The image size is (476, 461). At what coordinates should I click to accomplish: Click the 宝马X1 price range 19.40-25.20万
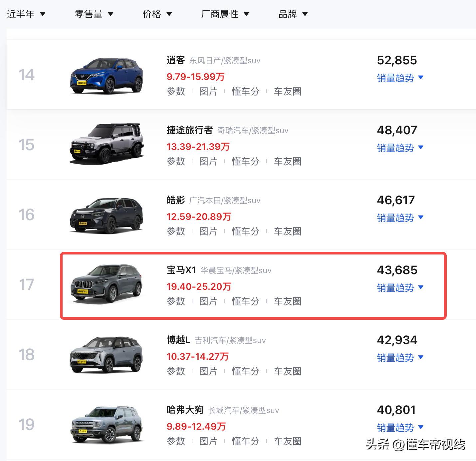198,286
